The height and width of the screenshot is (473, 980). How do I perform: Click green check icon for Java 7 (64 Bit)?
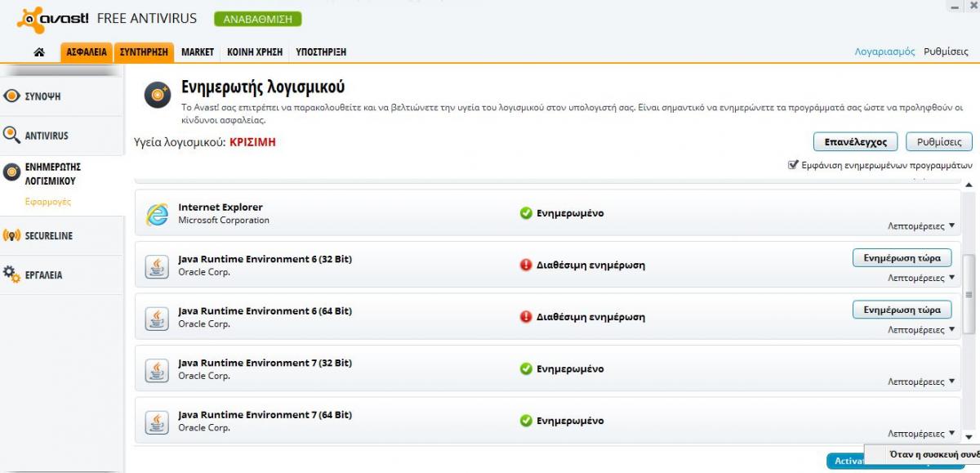526,421
